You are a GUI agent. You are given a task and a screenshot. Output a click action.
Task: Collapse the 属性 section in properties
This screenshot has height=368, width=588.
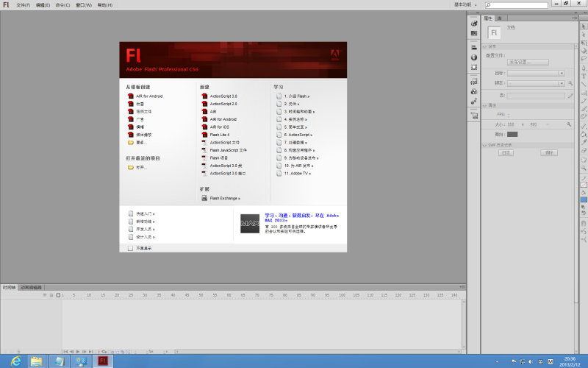484,106
